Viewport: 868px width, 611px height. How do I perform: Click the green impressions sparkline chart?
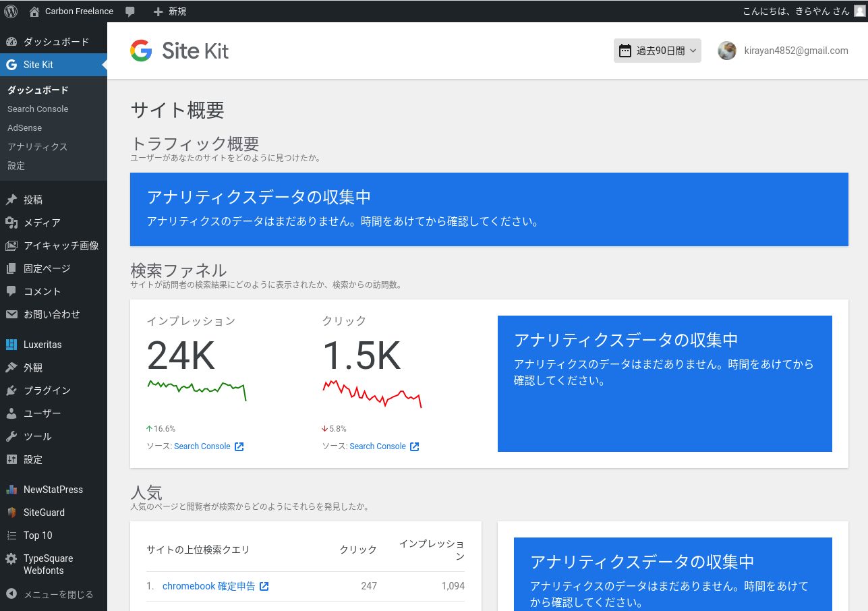197,390
